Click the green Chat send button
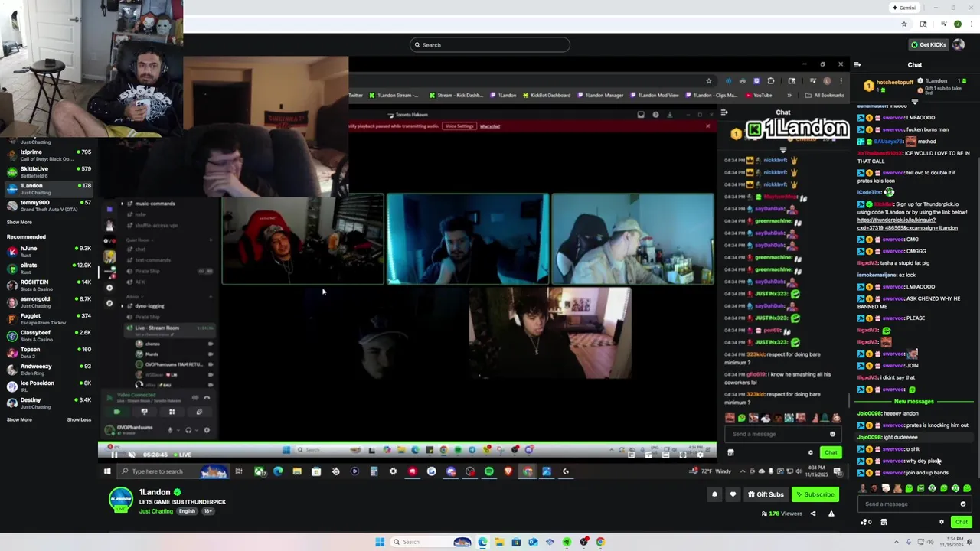 point(962,522)
